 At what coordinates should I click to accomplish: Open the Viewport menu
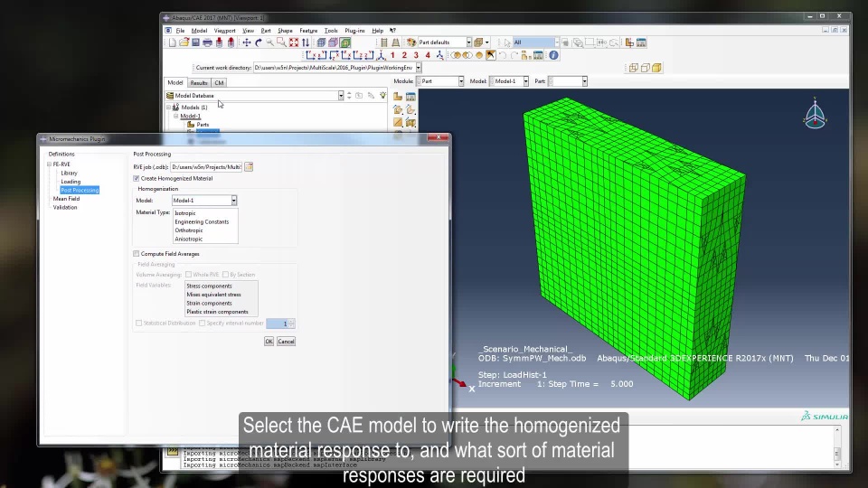coord(225,31)
